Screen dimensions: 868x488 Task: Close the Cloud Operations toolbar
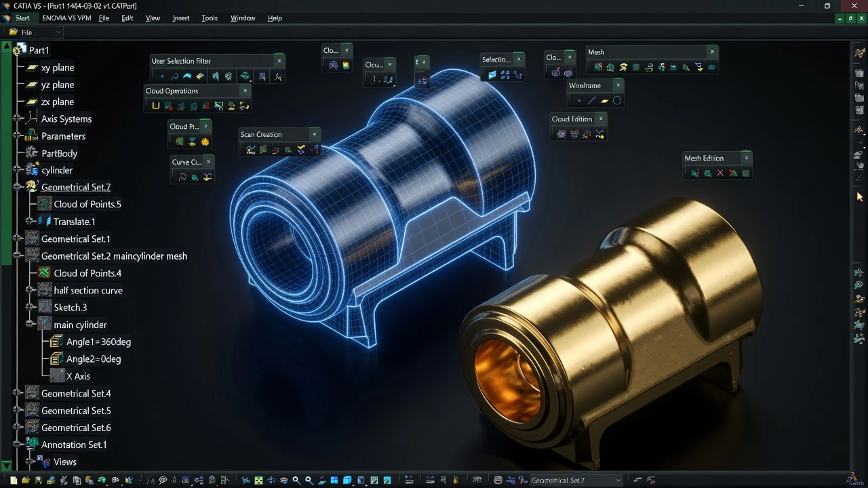(x=245, y=90)
